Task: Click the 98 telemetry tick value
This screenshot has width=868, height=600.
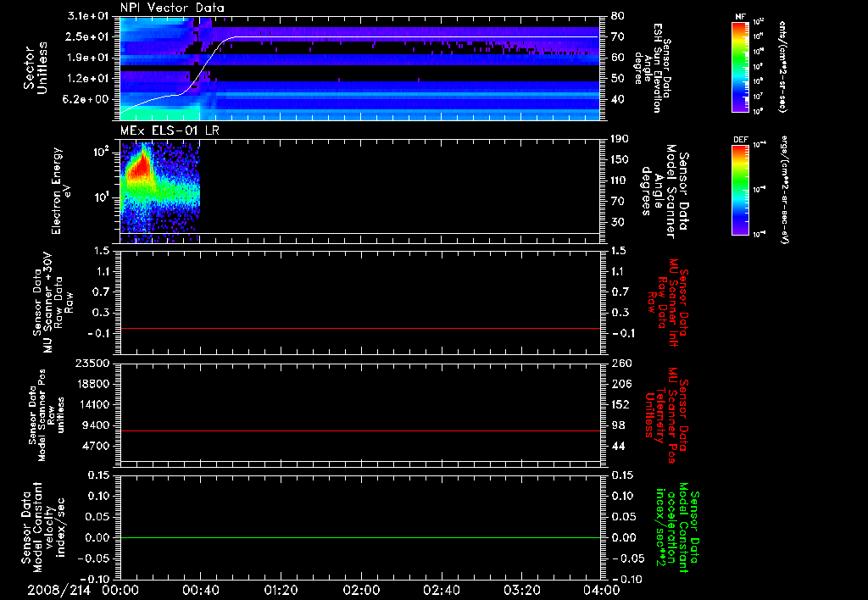Action: pyautogui.click(x=618, y=425)
